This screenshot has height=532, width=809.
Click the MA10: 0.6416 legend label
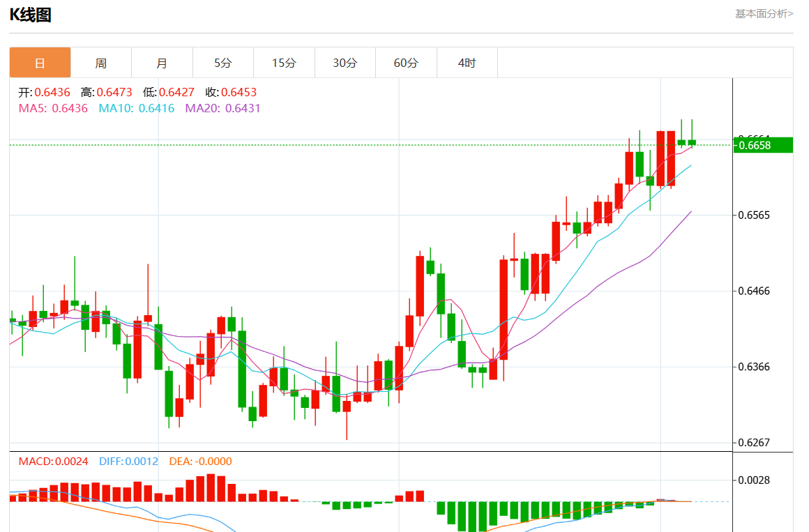[137, 108]
